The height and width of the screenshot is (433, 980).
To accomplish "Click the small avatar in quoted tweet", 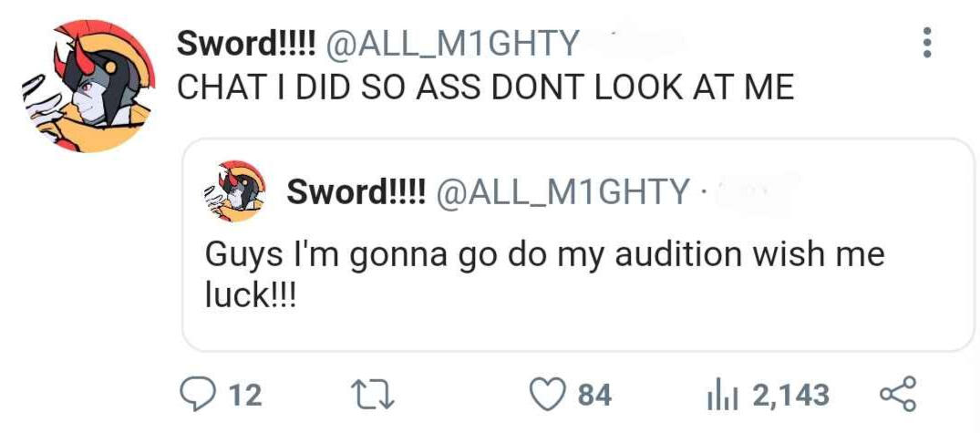I will [x=235, y=191].
